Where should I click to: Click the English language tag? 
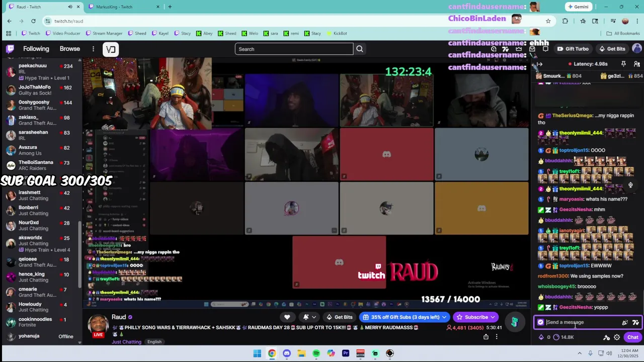(x=154, y=342)
